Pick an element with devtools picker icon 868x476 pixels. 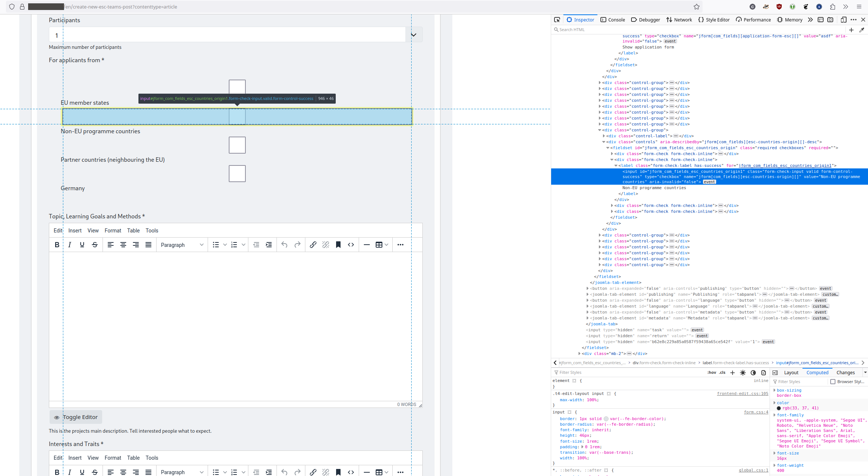tap(557, 20)
